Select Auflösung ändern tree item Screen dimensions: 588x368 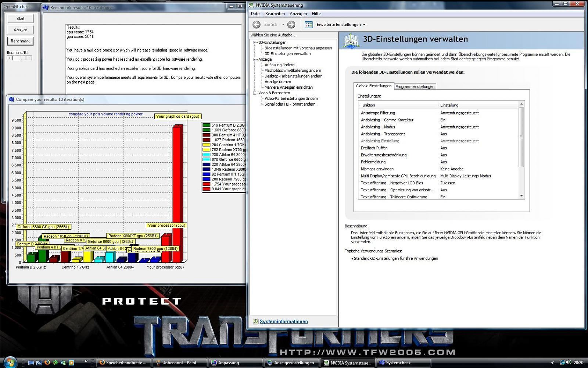point(279,65)
